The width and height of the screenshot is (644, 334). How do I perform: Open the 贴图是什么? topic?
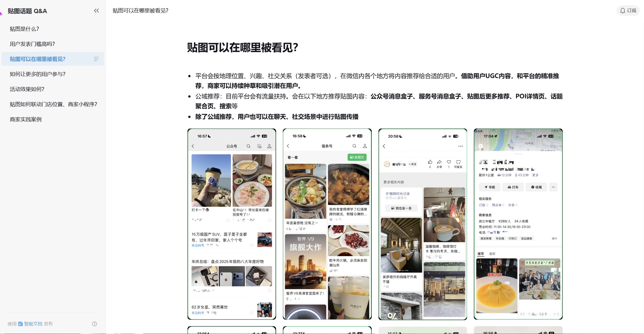pyautogui.click(x=24, y=29)
